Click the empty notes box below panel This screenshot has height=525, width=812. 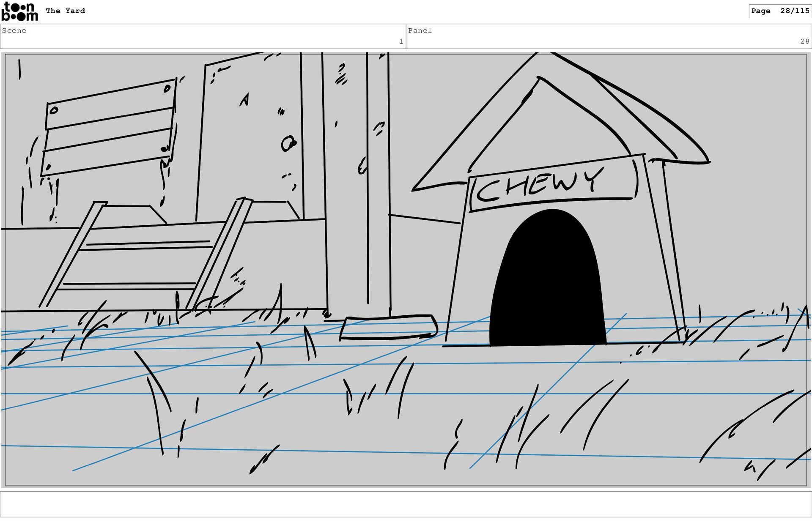[405, 504]
